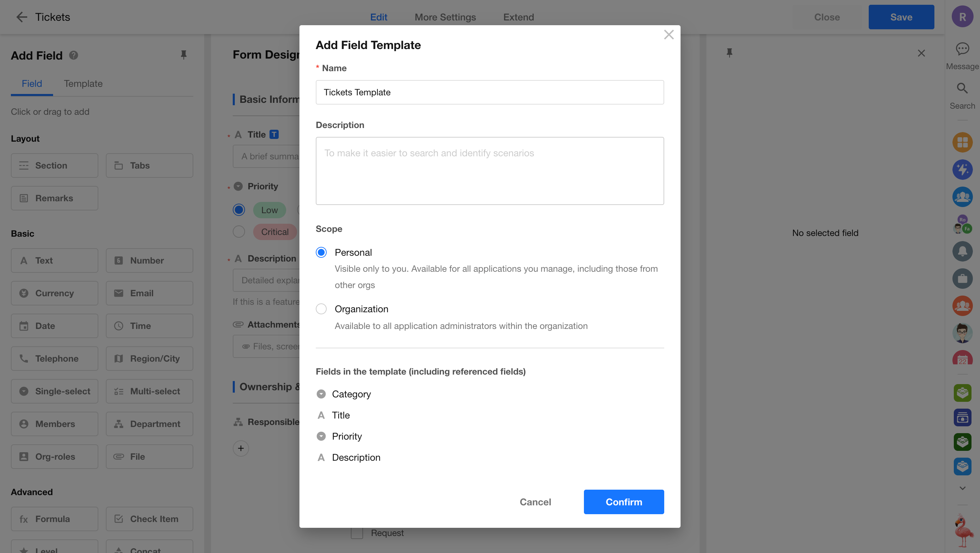980x553 pixels.
Task: Add a Time field
Action: pos(149,326)
